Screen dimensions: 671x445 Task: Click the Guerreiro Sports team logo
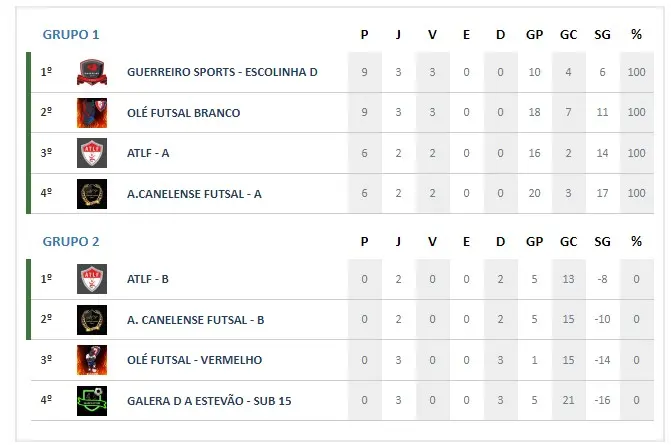[x=92, y=72]
